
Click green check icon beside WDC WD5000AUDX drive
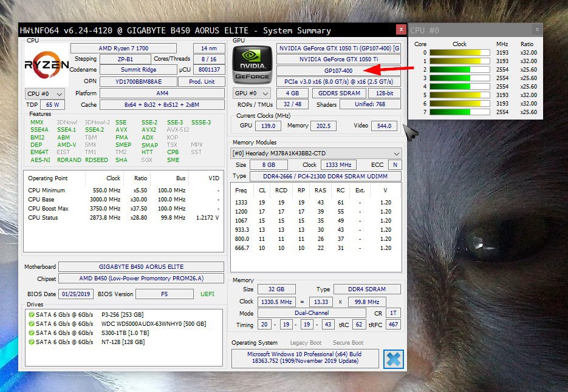[32, 323]
